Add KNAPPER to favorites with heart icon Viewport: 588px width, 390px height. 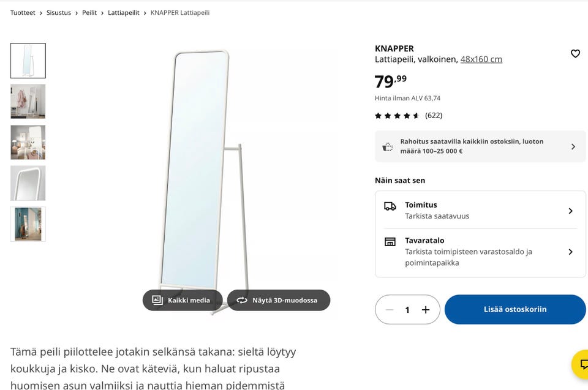(575, 54)
